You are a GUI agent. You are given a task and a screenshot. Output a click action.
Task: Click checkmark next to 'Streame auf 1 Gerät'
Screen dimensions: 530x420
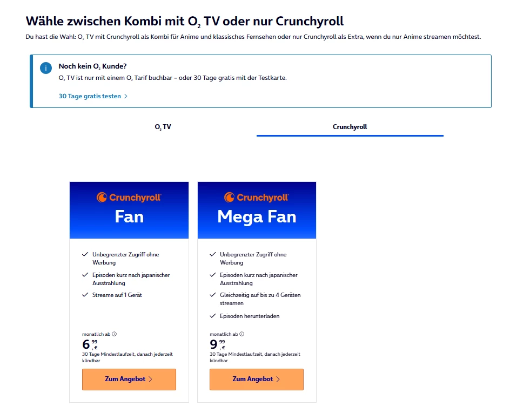click(85, 295)
